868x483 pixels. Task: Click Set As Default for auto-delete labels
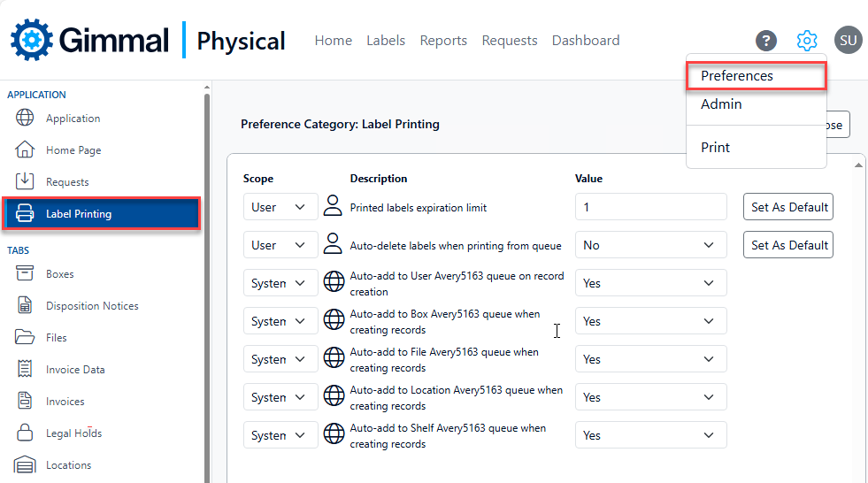pyautogui.click(x=789, y=245)
